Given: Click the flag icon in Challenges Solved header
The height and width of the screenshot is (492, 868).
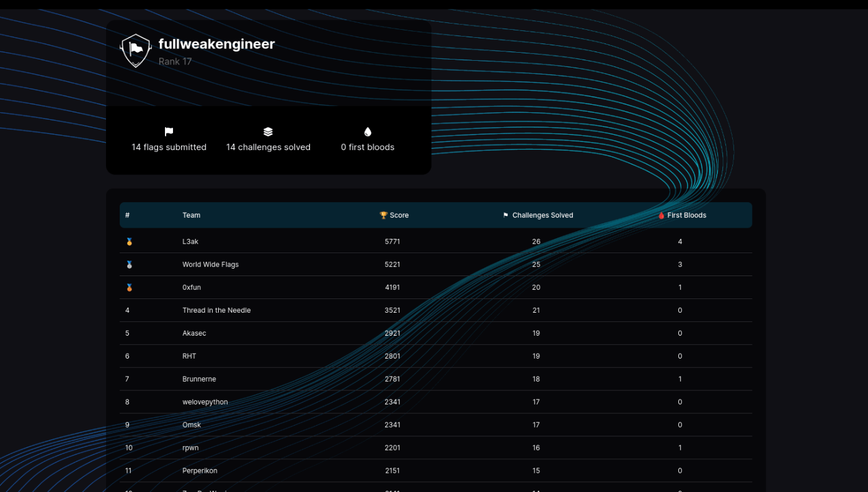Looking at the screenshot, I should click(x=505, y=215).
